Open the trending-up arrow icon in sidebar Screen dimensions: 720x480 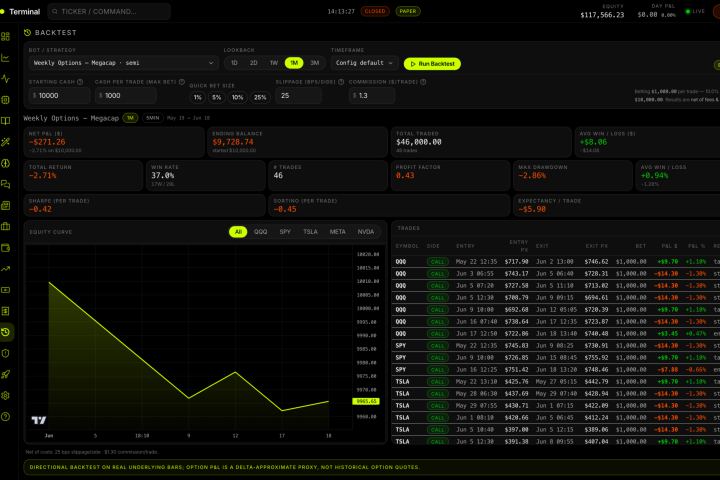6,269
